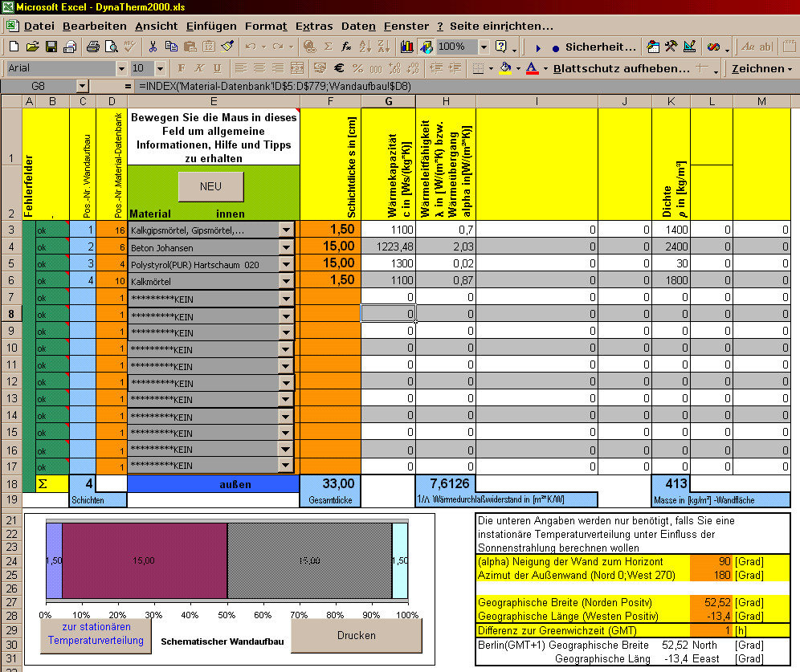Open the Zeichnen drawing menu dropdown
This screenshot has height=672, width=800.
point(761,68)
